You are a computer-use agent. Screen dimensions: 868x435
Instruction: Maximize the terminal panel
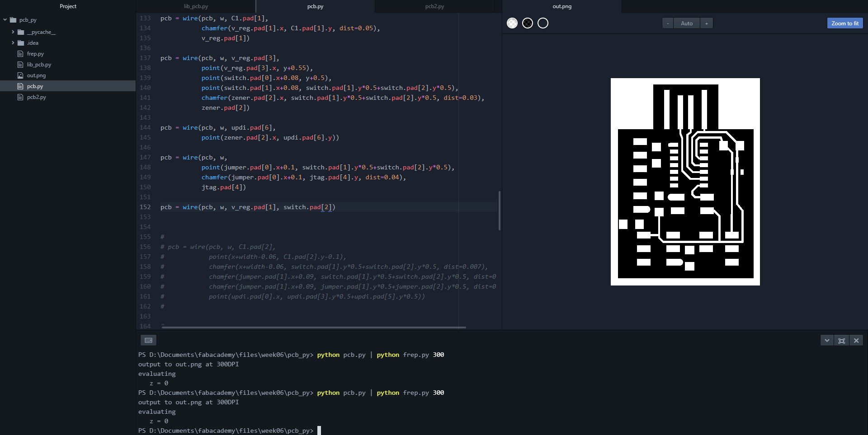click(x=841, y=341)
